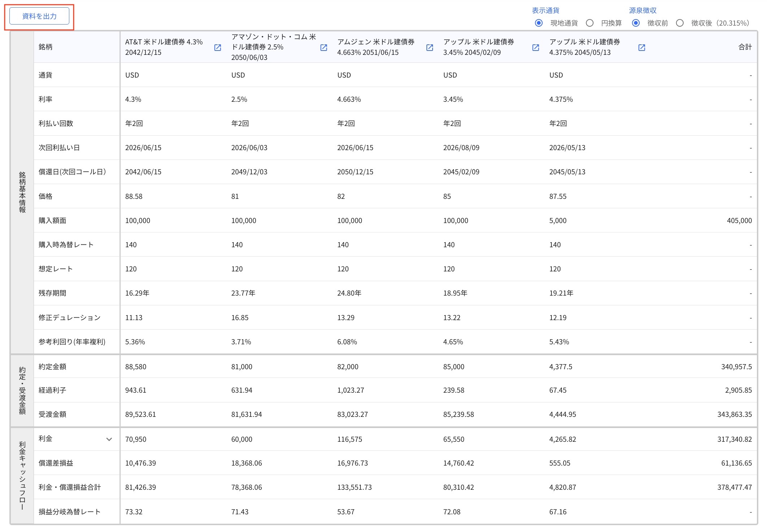Image resolution: width=767 pixels, height=532 pixels.
Task: Open the アムジェン bond external link icon
Action: click(429, 47)
